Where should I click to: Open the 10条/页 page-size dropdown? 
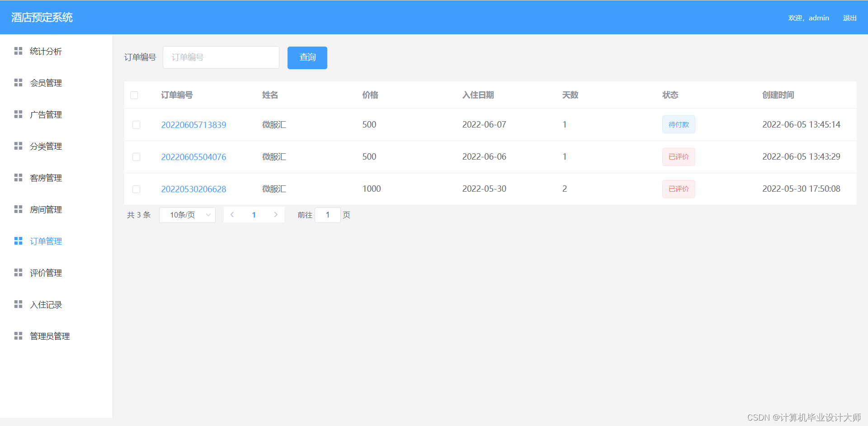[x=187, y=215]
